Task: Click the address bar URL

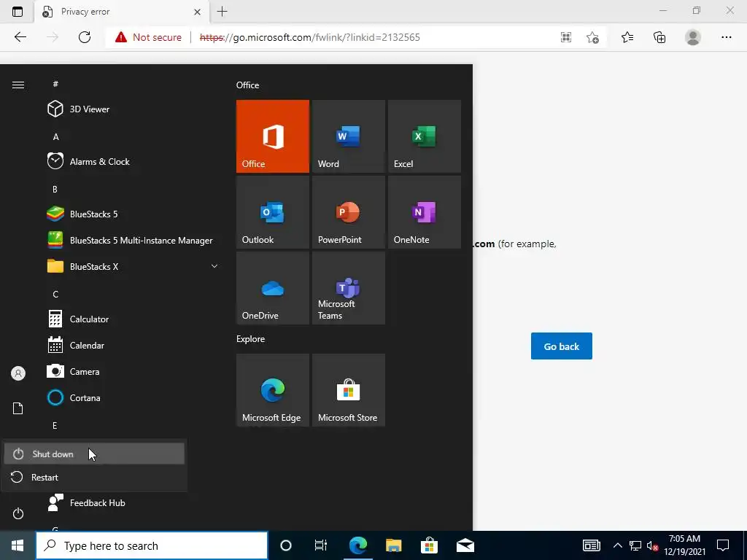Action: [309, 37]
